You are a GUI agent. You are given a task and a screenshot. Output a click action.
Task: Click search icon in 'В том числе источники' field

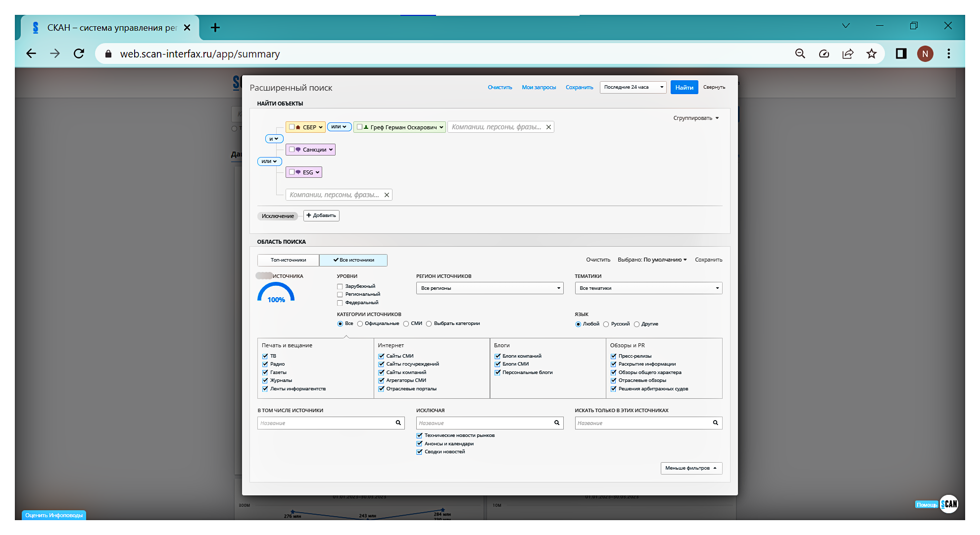[x=398, y=423]
